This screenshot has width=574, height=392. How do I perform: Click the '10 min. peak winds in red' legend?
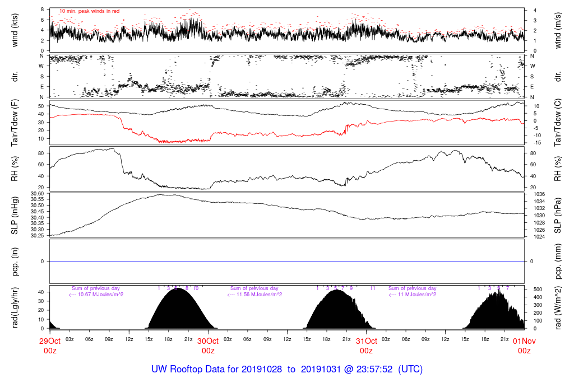pyautogui.click(x=89, y=11)
